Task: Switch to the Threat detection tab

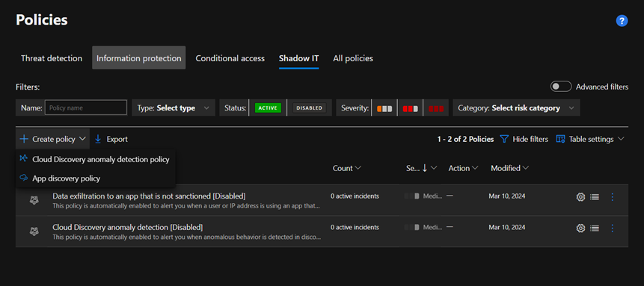Action: [52, 58]
